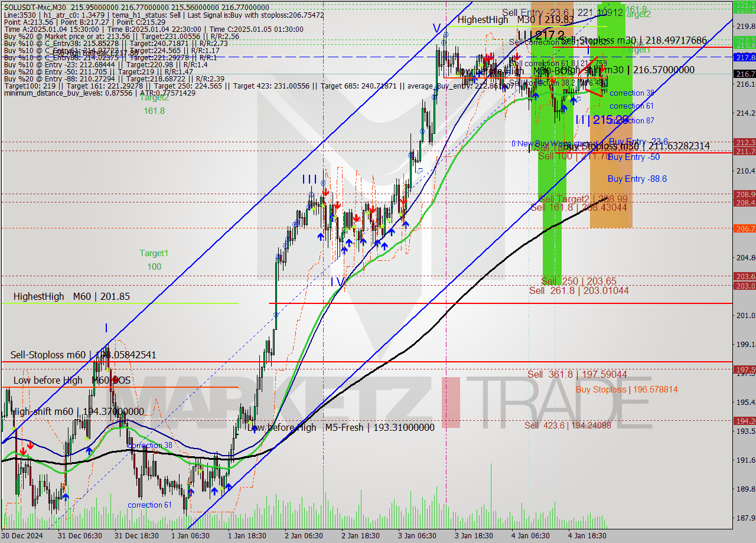This screenshot has width=756, height=543.
Task: Click the lower-left 'correction 61' label
Action: [x=149, y=505]
